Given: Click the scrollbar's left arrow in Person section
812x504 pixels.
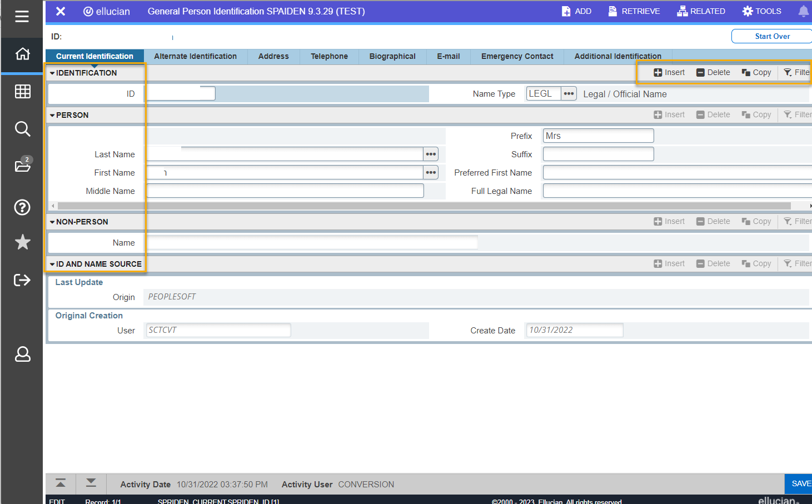Looking at the screenshot, I should pos(53,206).
